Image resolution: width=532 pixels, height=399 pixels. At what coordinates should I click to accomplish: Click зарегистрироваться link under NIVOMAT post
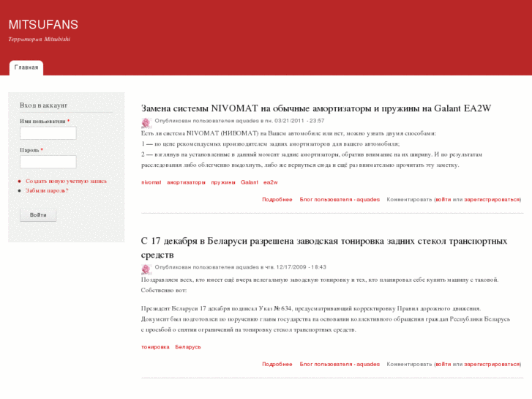(x=492, y=199)
